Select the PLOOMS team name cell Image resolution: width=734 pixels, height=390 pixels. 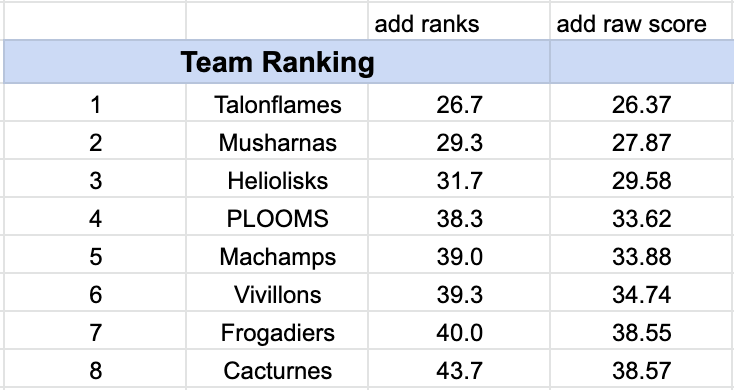point(277,217)
